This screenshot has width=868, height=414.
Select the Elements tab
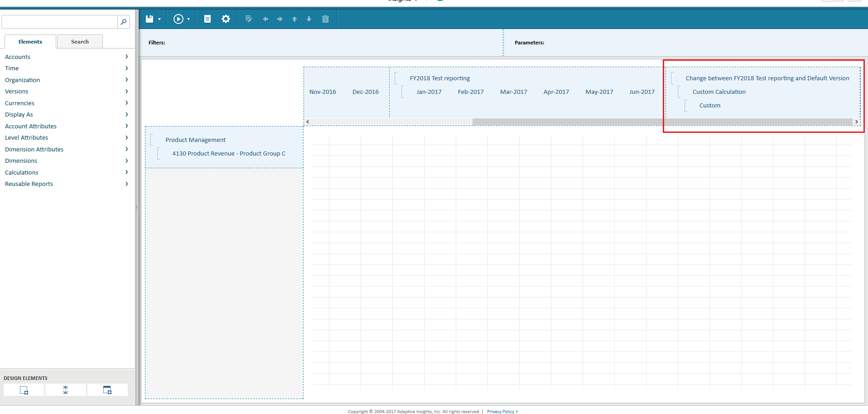[30, 41]
